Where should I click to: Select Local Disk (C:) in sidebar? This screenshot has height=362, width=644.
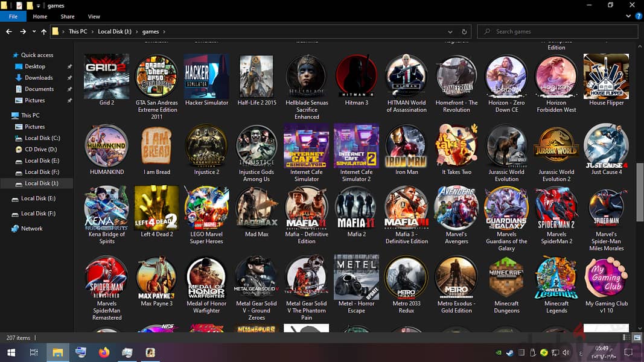coord(42,138)
